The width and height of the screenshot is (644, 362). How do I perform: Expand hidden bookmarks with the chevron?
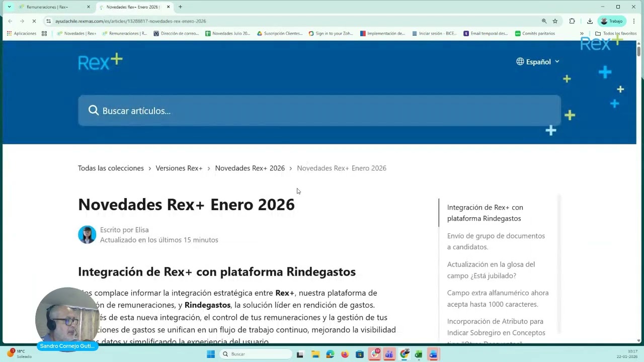click(582, 34)
